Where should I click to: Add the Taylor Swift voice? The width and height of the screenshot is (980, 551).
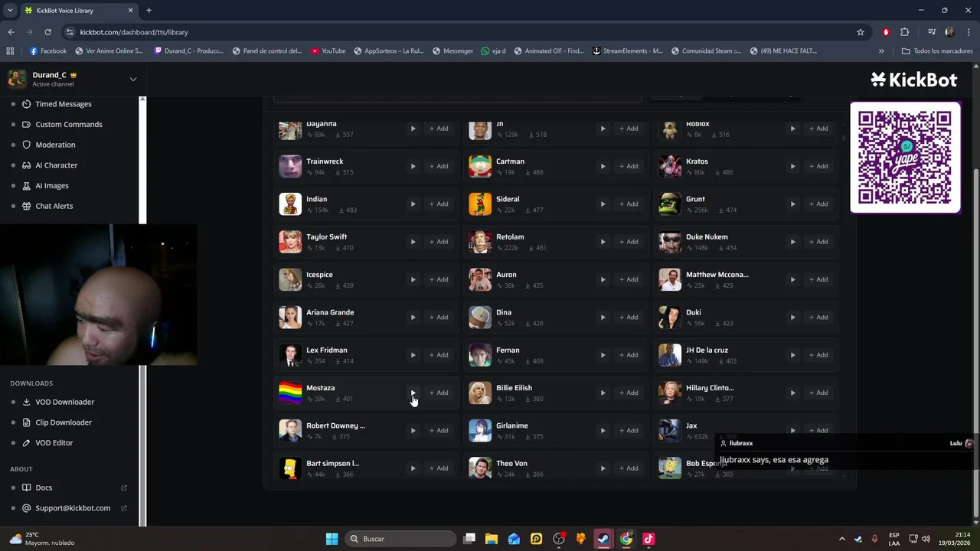pyautogui.click(x=439, y=242)
